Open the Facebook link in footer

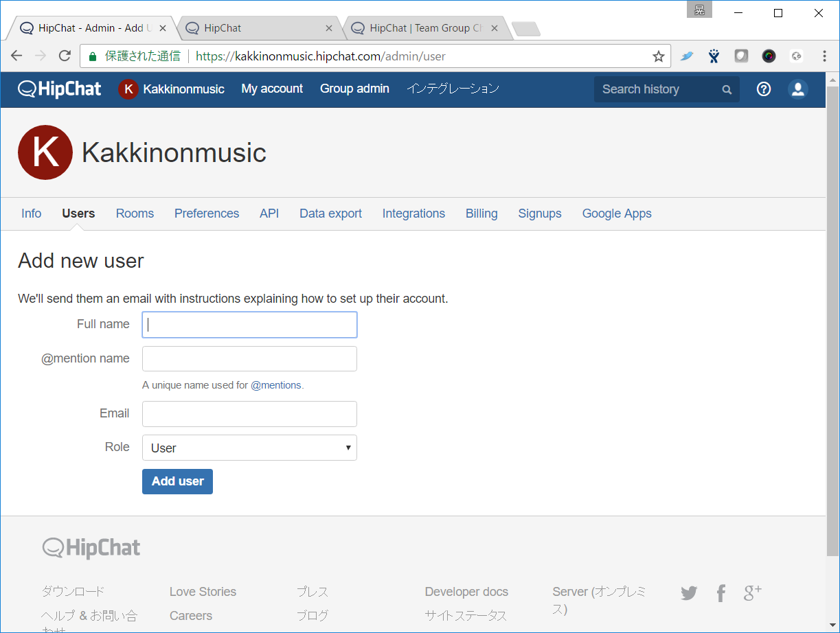tap(720, 593)
